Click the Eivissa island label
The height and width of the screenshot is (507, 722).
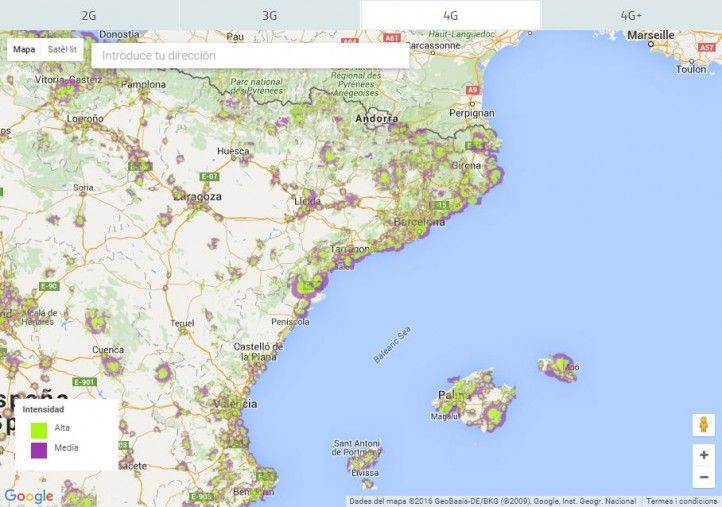click(365, 473)
